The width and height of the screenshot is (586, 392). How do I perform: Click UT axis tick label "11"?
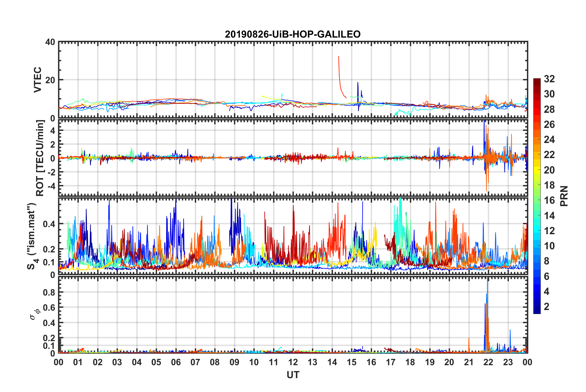274,362
